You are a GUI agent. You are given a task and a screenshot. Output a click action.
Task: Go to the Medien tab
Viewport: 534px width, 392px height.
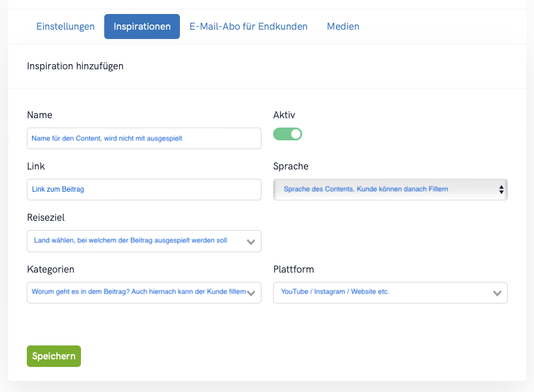click(x=343, y=27)
